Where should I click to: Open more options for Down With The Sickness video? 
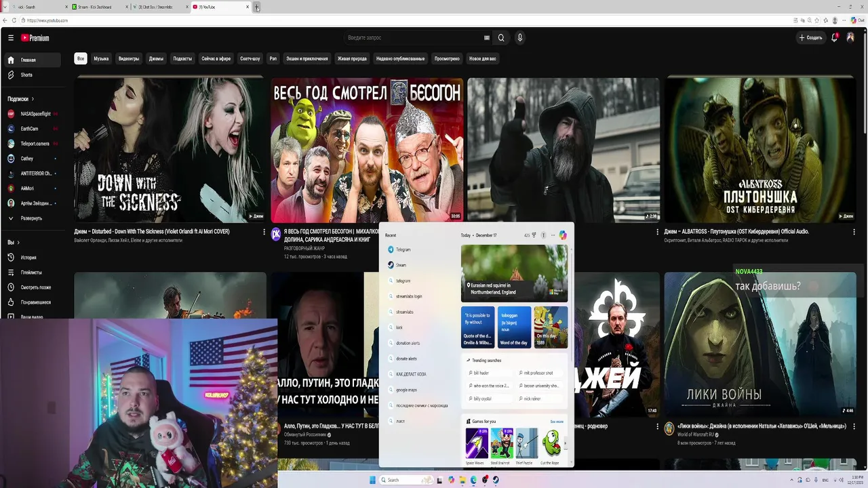[264, 232]
